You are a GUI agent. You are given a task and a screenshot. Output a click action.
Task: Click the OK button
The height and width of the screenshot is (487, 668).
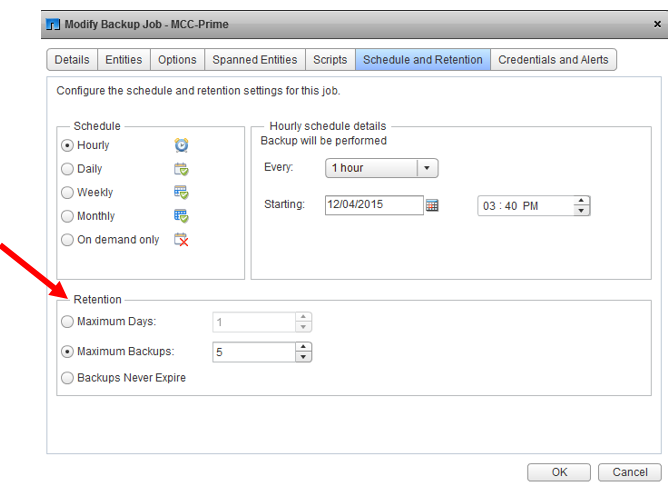point(559,472)
